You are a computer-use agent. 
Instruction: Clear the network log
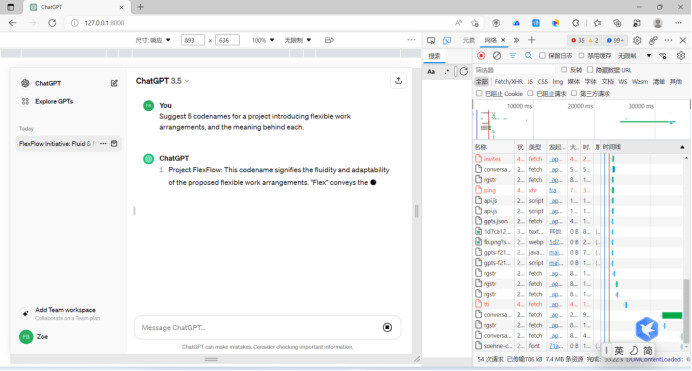(x=497, y=56)
